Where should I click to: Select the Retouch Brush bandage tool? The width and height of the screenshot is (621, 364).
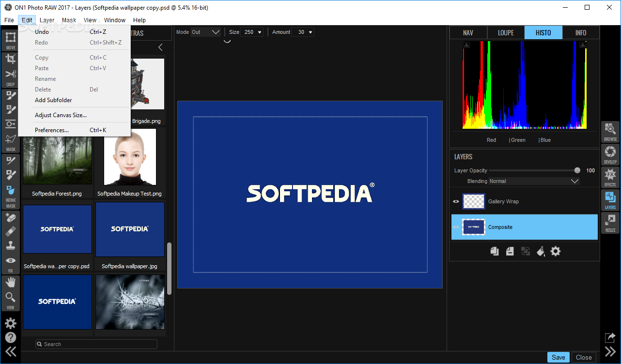[11, 231]
